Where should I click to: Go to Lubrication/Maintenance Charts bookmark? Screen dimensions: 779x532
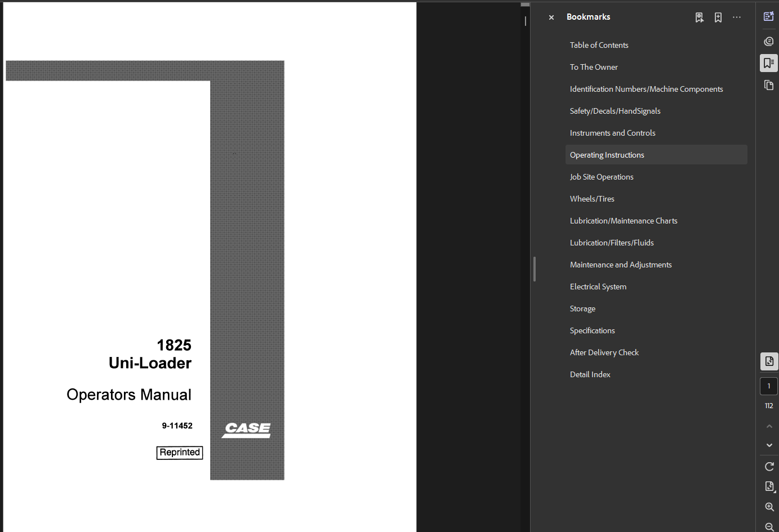point(624,221)
